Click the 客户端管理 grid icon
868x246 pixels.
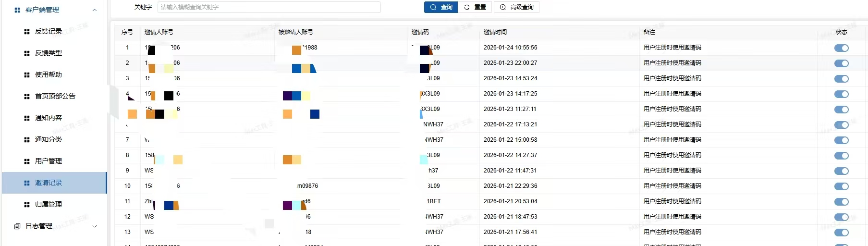(17, 10)
